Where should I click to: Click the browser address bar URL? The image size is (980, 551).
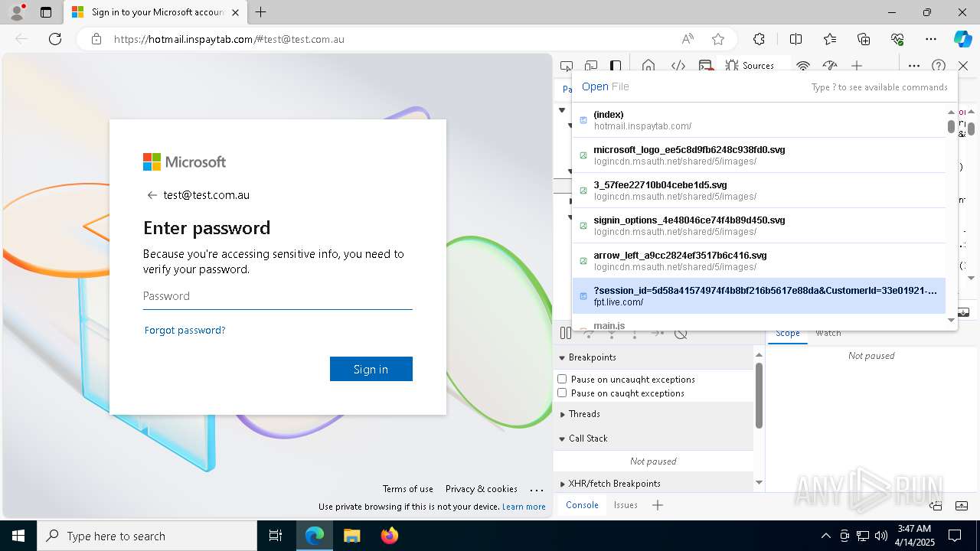229,39
